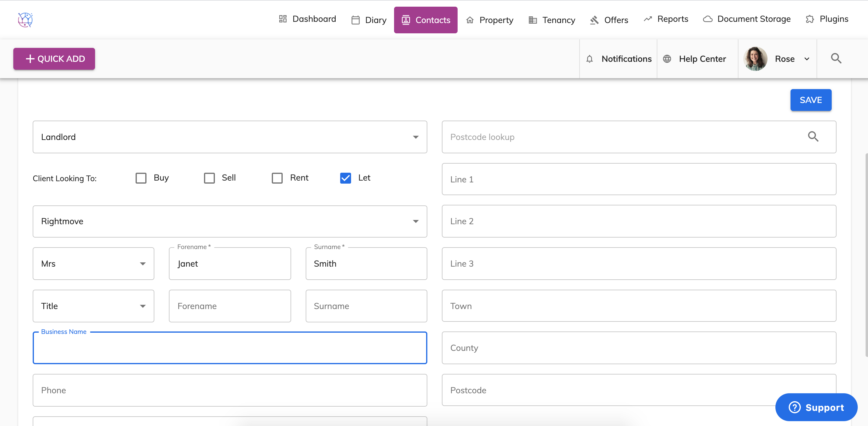Expand the Landlord contact type dropdown
Viewport: 868px width, 426px height.
(x=230, y=137)
